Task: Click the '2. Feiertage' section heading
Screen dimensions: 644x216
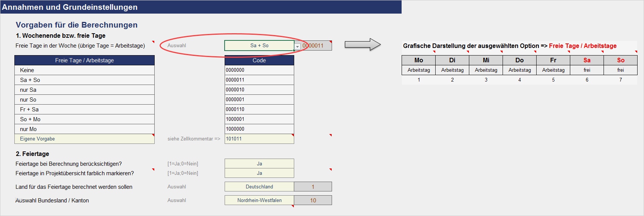Action: pyautogui.click(x=33, y=154)
